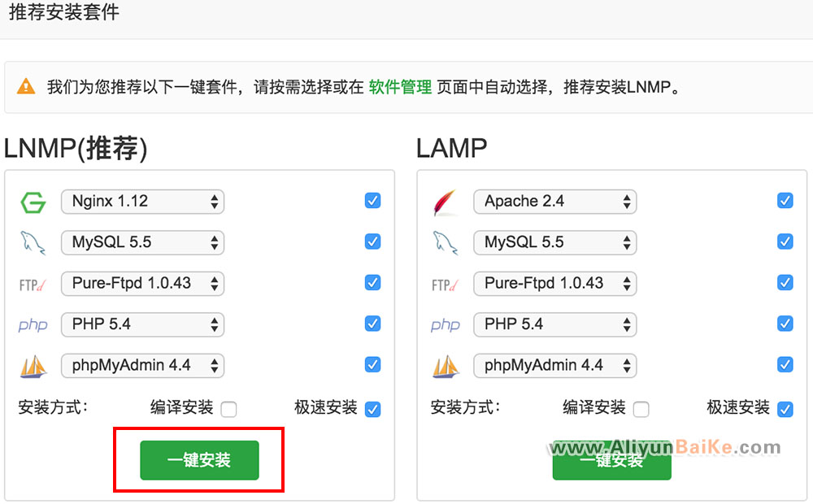Open the 软件管理 link
813x504 pixels.
(x=400, y=87)
